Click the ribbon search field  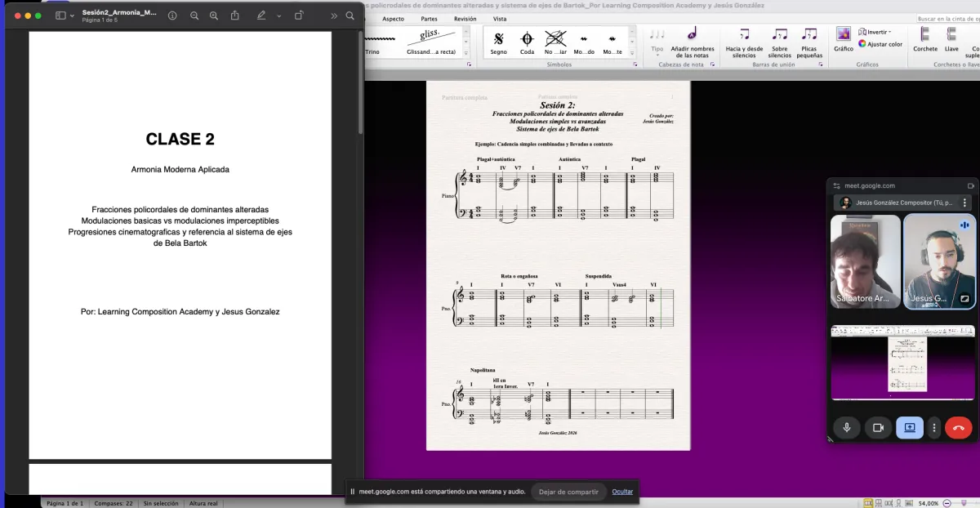click(947, 18)
